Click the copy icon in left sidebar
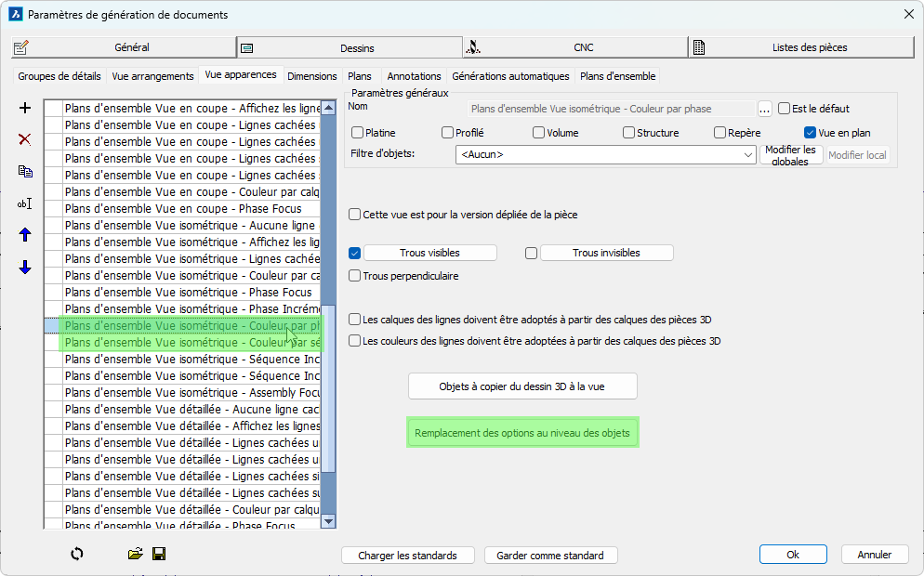This screenshot has width=924, height=576. pos(25,171)
